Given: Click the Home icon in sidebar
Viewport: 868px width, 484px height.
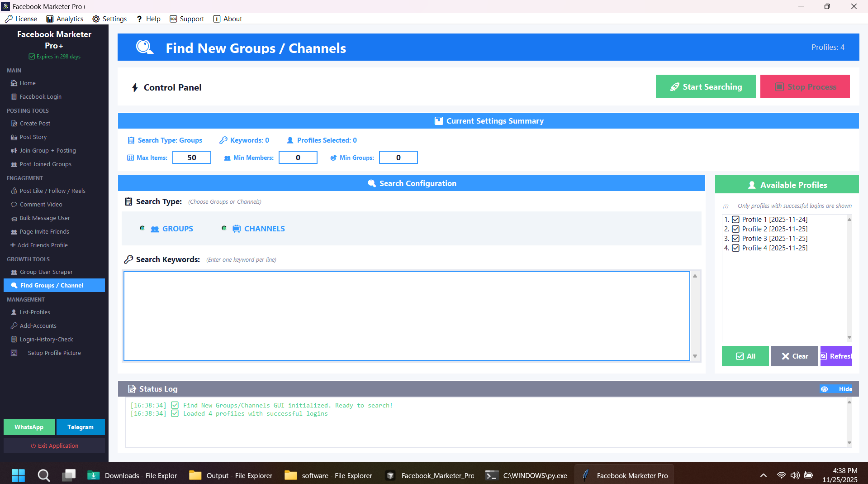Looking at the screenshot, I should (x=14, y=83).
